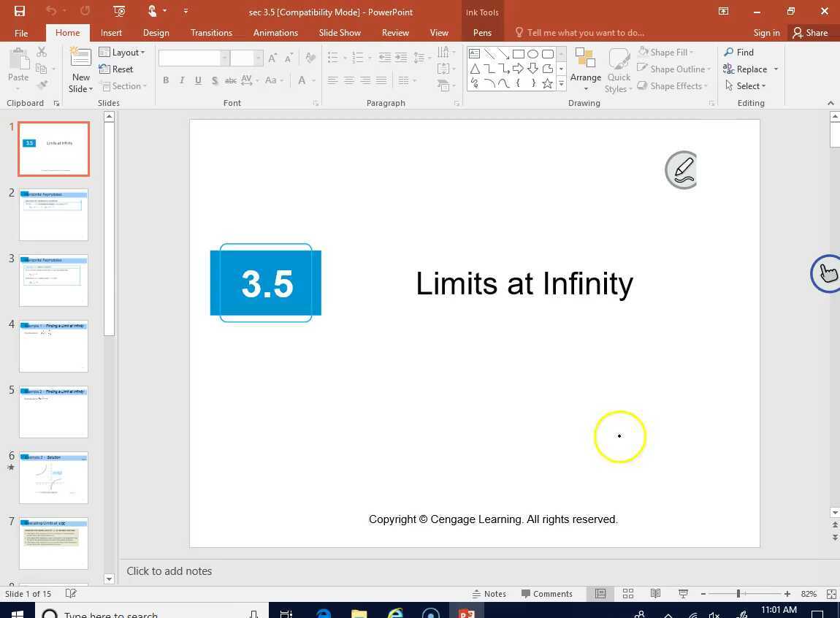Open the Shape Fill dropdown

tap(668, 52)
